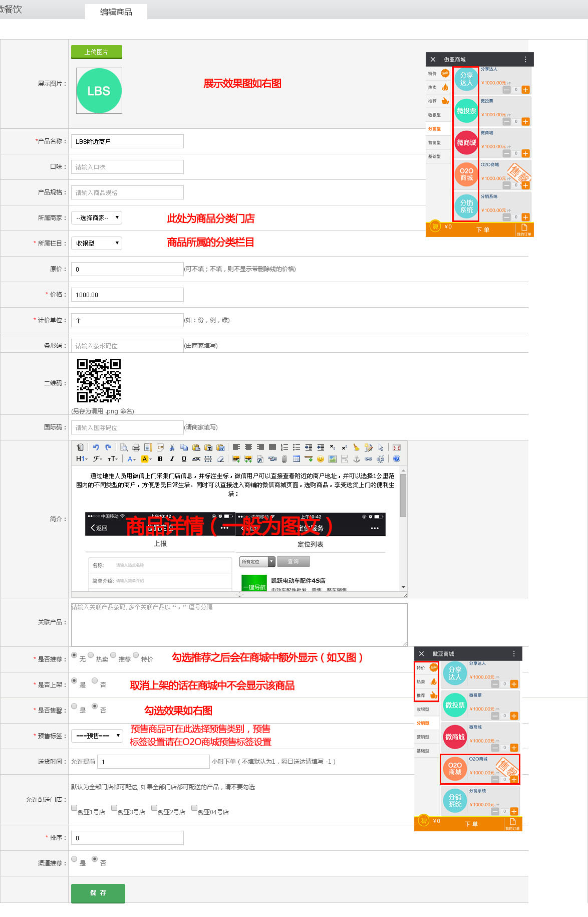
Task: Open editor help via question mark icon
Action: click(x=397, y=459)
